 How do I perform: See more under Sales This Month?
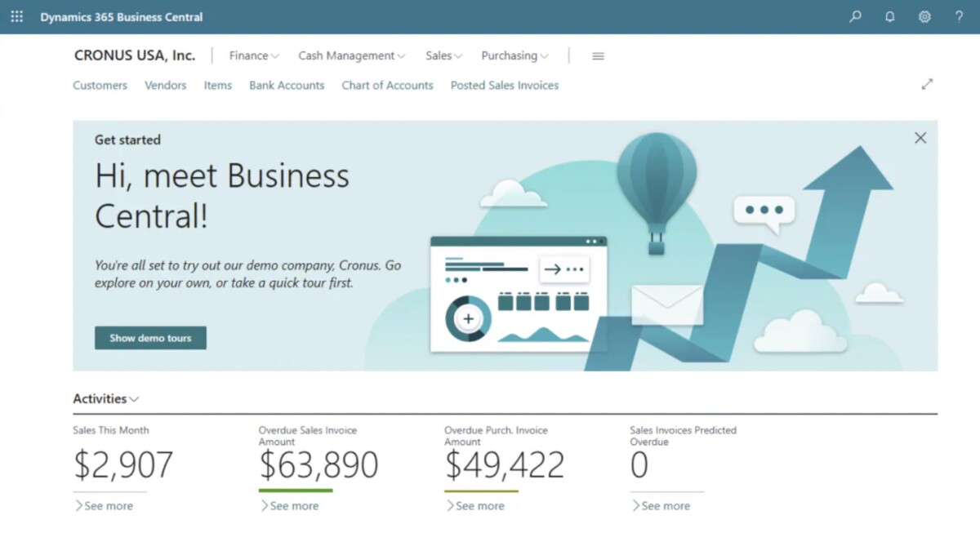point(104,506)
